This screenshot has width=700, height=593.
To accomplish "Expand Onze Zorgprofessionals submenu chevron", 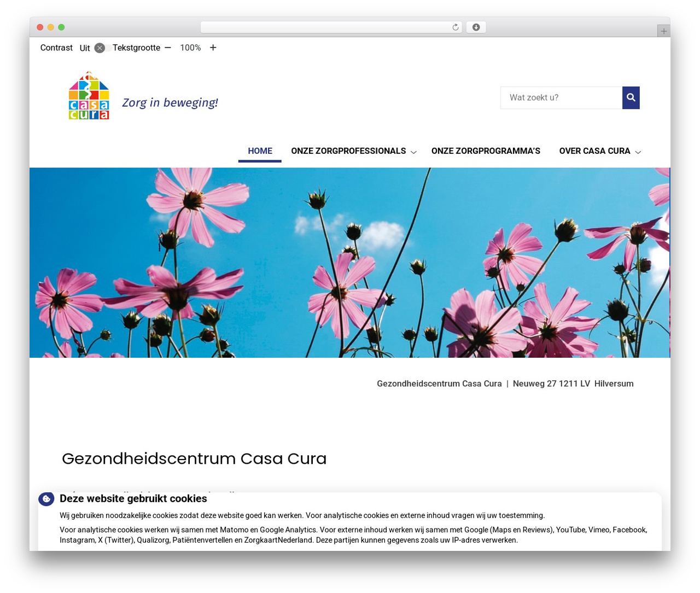I will click(413, 152).
